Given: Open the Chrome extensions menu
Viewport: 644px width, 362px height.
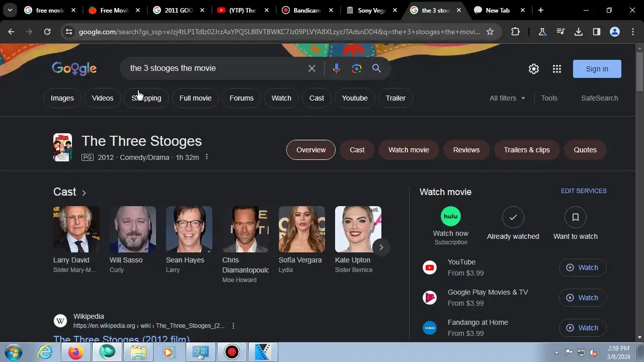Looking at the screenshot, I should pos(515,32).
